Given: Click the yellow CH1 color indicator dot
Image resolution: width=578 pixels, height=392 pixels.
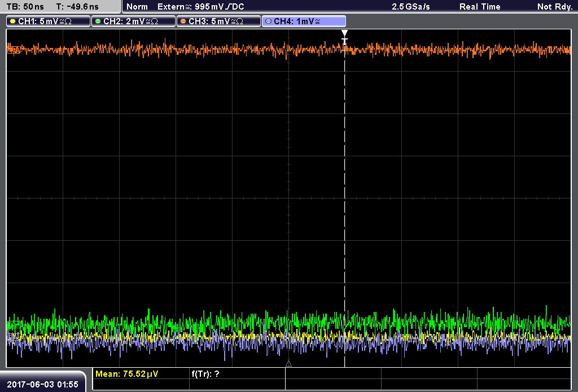Looking at the screenshot, I should pos(13,21).
